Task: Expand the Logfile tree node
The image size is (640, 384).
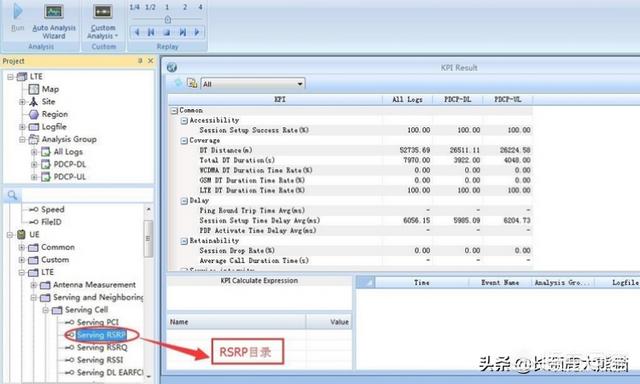Action: 22,127
